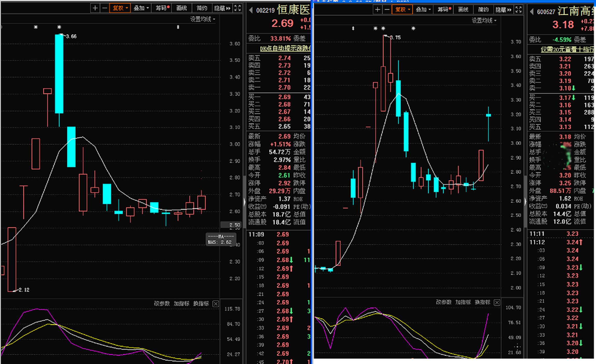Open DK点自动提示涨跌 link
This screenshot has width=596, height=364.
(x=285, y=48)
